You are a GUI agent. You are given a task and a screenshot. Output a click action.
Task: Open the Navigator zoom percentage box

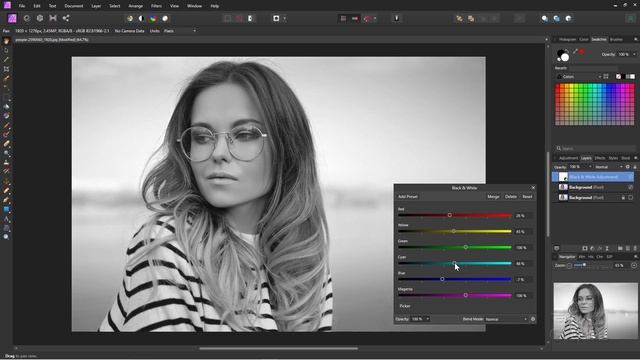pyautogui.click(x=621, y=266)
